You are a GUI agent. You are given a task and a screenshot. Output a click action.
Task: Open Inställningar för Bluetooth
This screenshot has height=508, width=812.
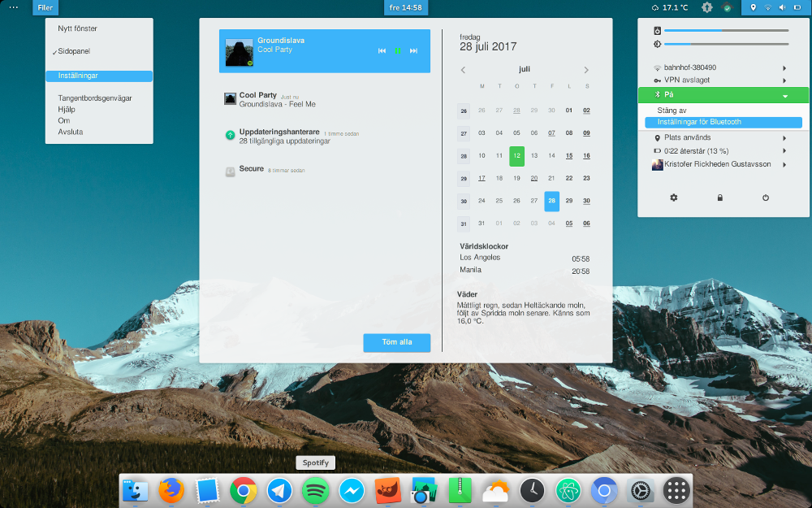pyautogui.click(x=723, y=123)
